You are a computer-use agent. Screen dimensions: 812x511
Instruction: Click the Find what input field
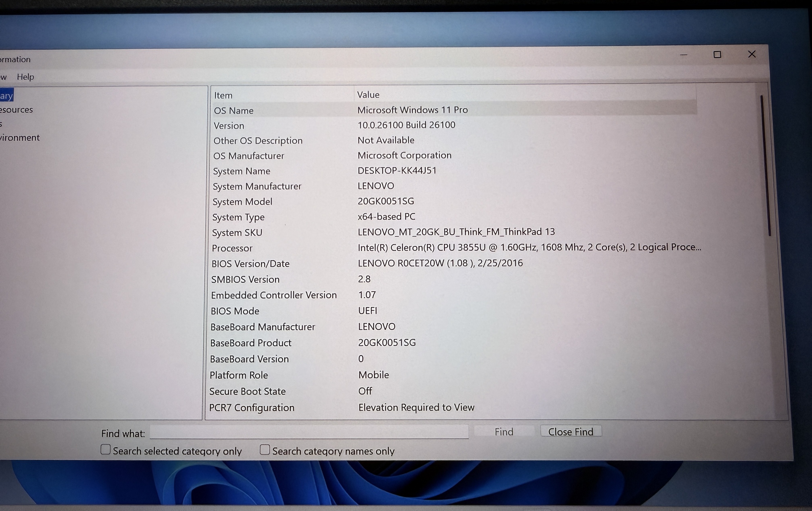[309, 432]
